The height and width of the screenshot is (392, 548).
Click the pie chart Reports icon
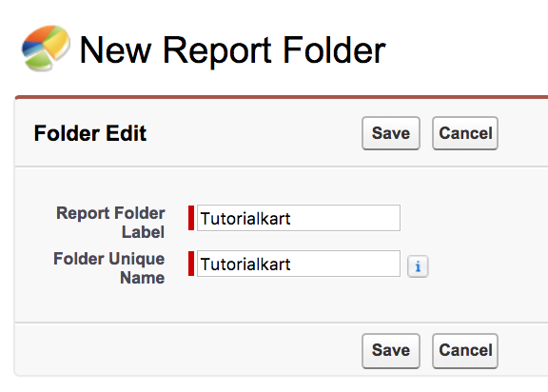click(x=46, y=48)
